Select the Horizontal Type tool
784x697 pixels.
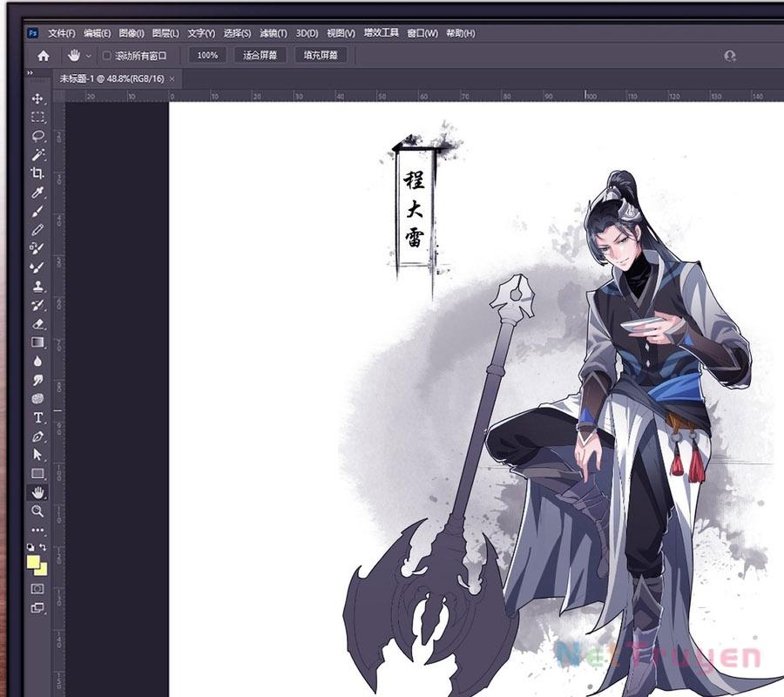(x=37, y=417)
